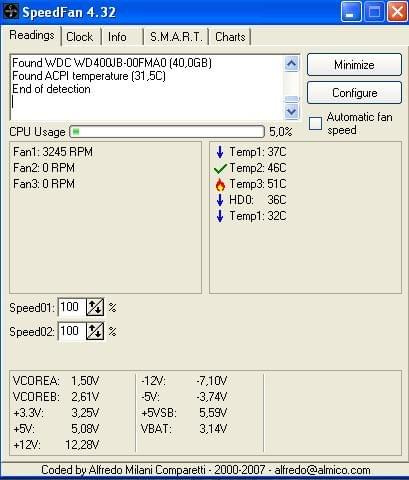
Task: Click the detection log text area
Action: coord(147,87)
